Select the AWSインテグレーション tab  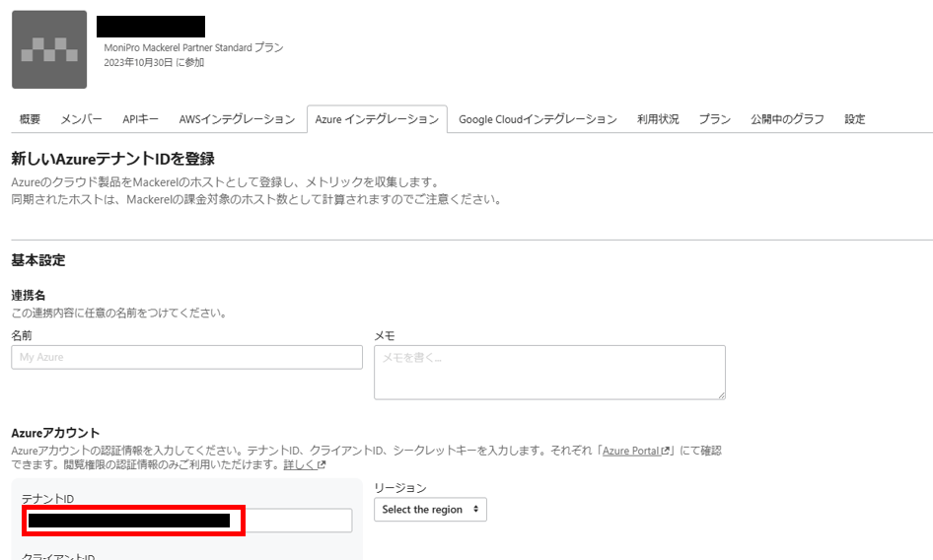click(237, 119)
